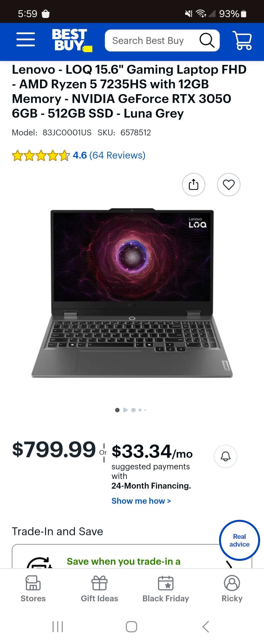
Task: Jump to the video carousel indicator
Action: pos(125,410)
